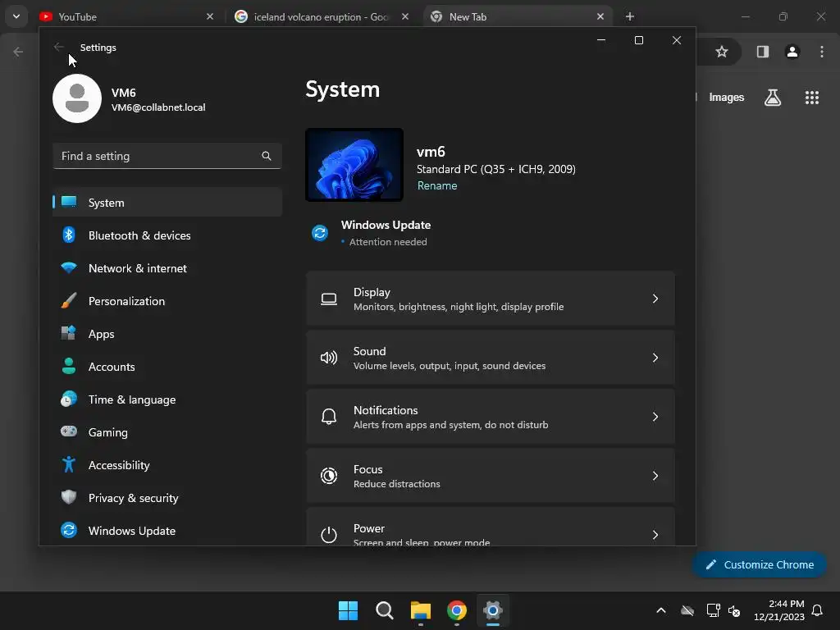840x630 pixels.
Task: Open Display settings row
Action: point(491,299)
